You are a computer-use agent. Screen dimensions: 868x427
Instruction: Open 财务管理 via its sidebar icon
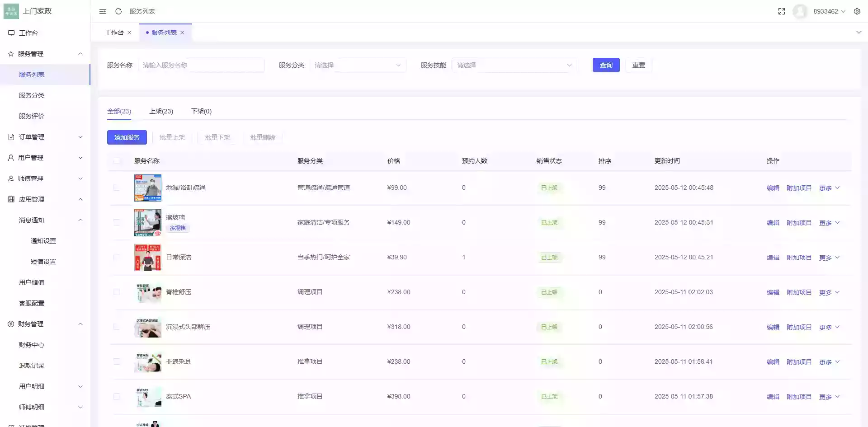11,324
